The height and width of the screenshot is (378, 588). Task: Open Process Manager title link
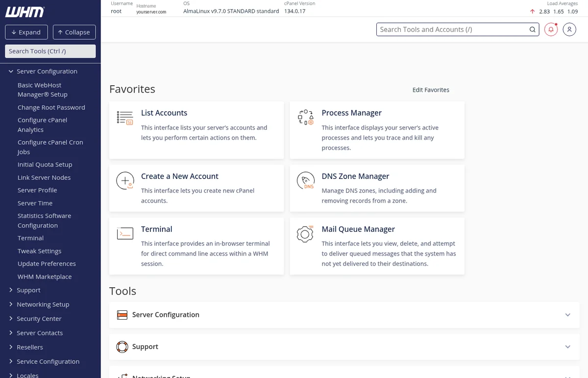click(352, 113)
